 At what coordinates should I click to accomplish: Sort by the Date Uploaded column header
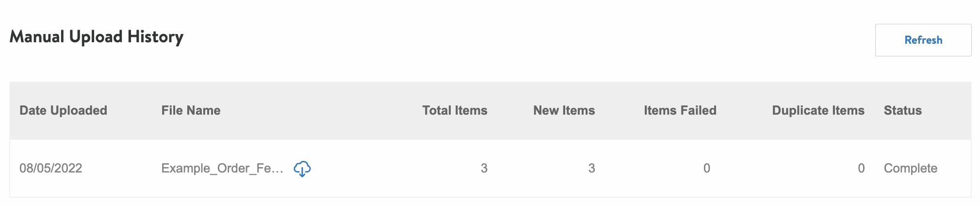coord(63,110)
